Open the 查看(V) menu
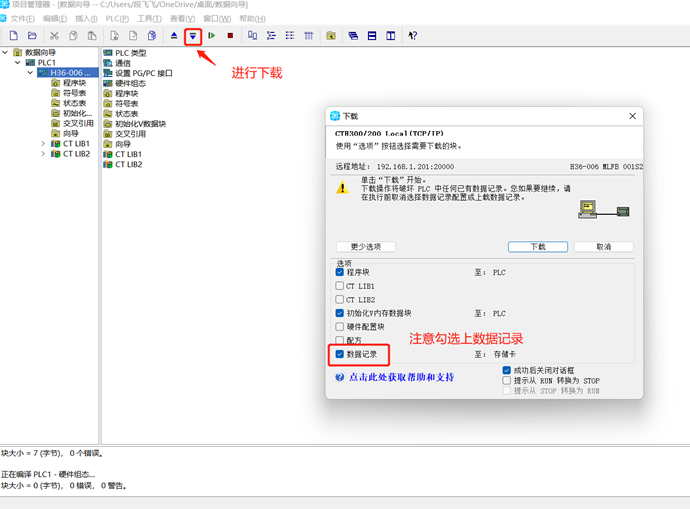This screenshot has height=509, width=690. [x=183, y=19]
